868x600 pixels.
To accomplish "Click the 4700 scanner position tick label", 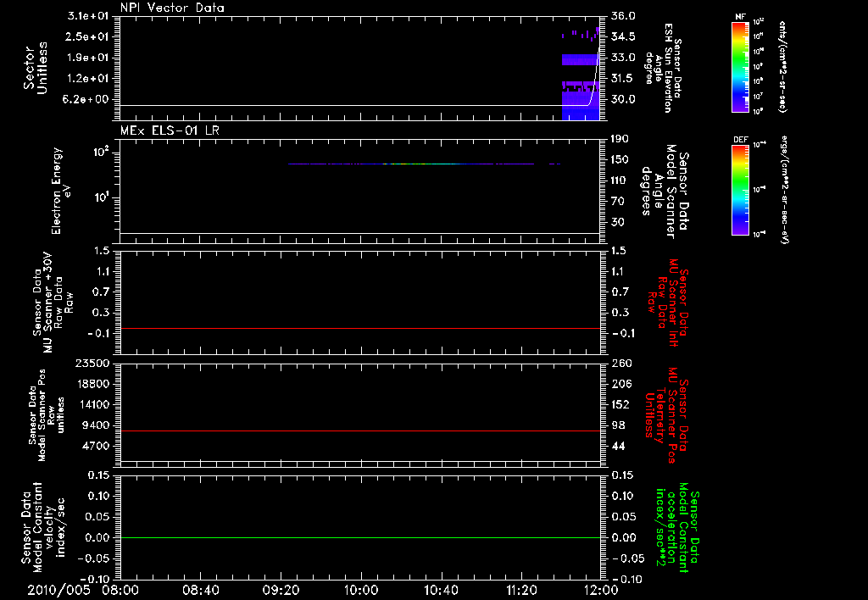I will coord(95,446).
